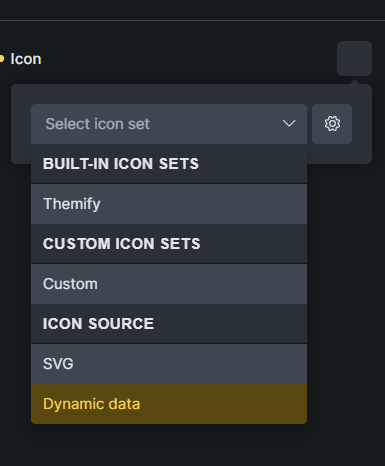Viewport: 385px width, 466px height.
Task: Click dark background below Dynamic data to dismiss list
Action: pyautogui.click(x=169, y=445)
